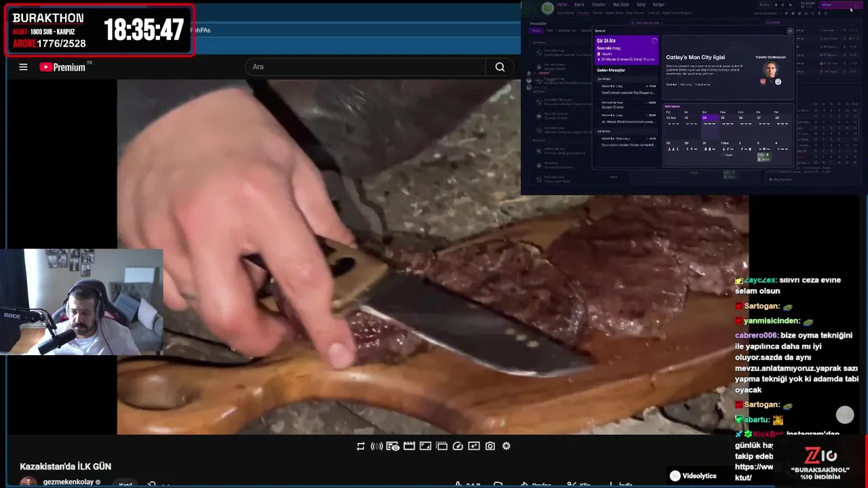The height and width of the screenshot is (488, 868).
Task: Open Portal menu in Football Manager
Action: [562, 5]
